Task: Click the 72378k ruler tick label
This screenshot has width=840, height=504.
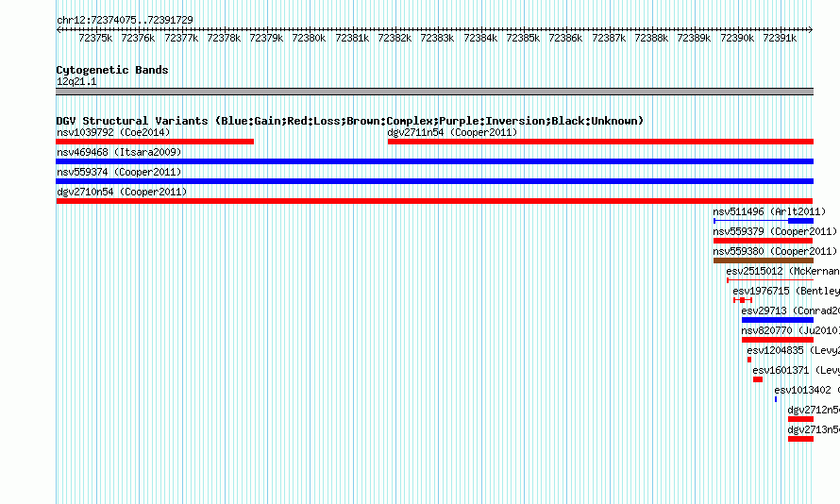Action: click(x=224, y=38)
